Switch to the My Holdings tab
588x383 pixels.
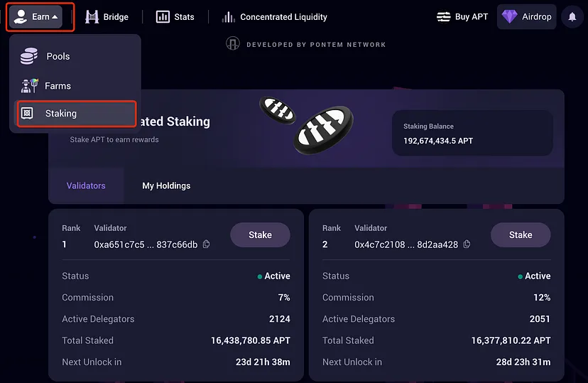point(166,185)
